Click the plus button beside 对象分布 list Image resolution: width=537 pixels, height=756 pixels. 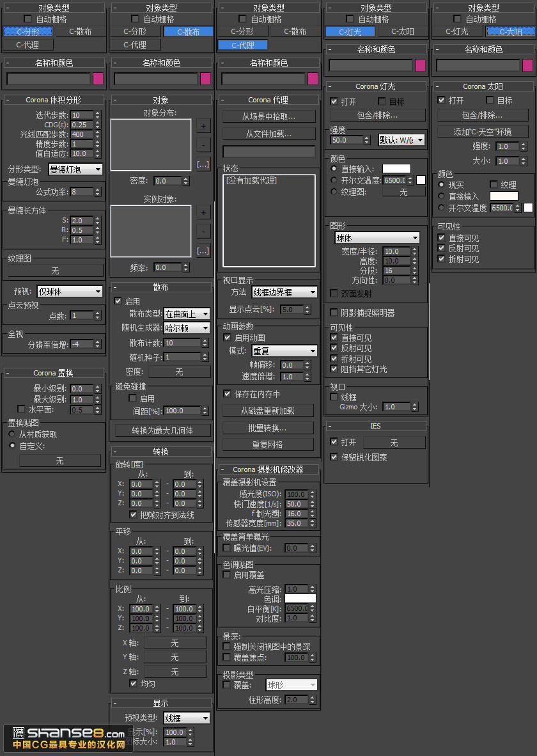coord(203,127)
